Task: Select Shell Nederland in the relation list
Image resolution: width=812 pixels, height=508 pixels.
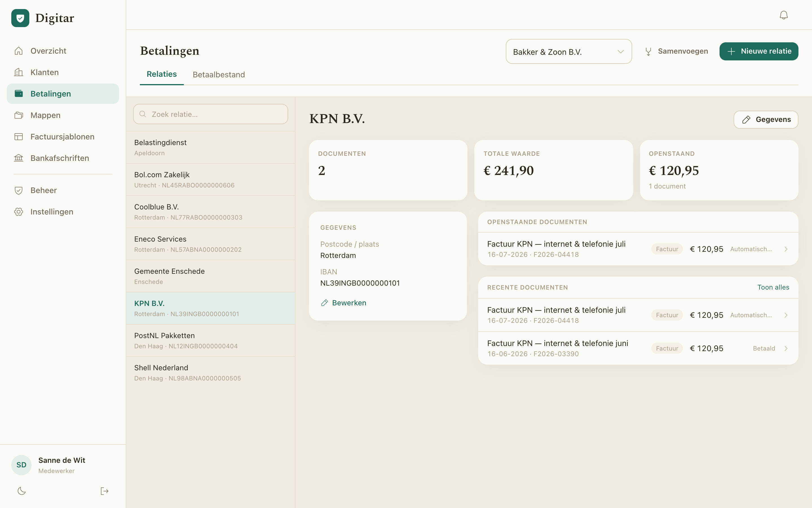Action: point(210,373)
